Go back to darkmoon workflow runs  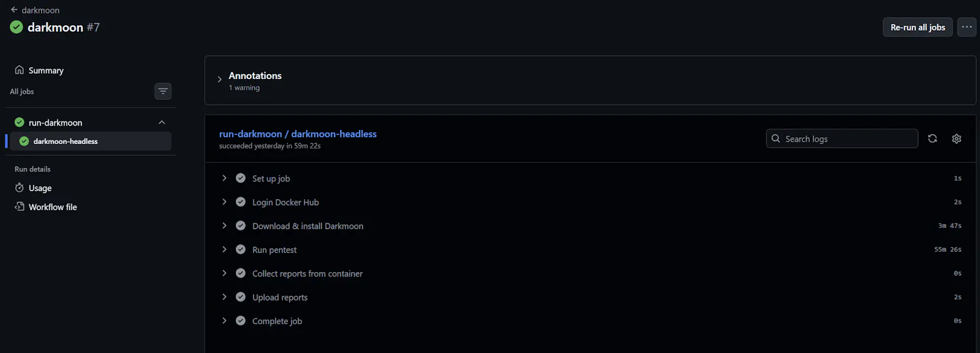(x=35, y=10)
